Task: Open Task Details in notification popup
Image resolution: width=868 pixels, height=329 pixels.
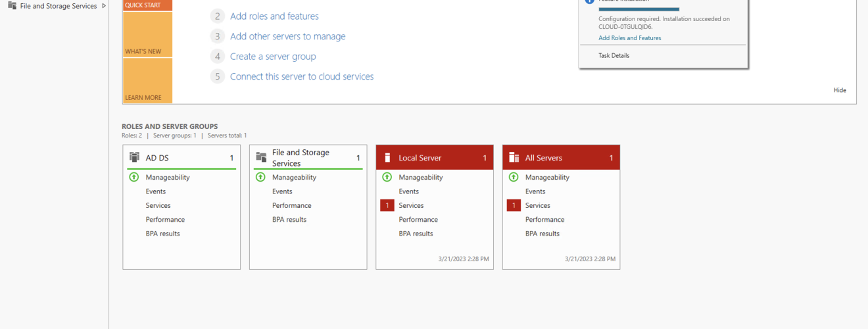Action: (614, 56)
